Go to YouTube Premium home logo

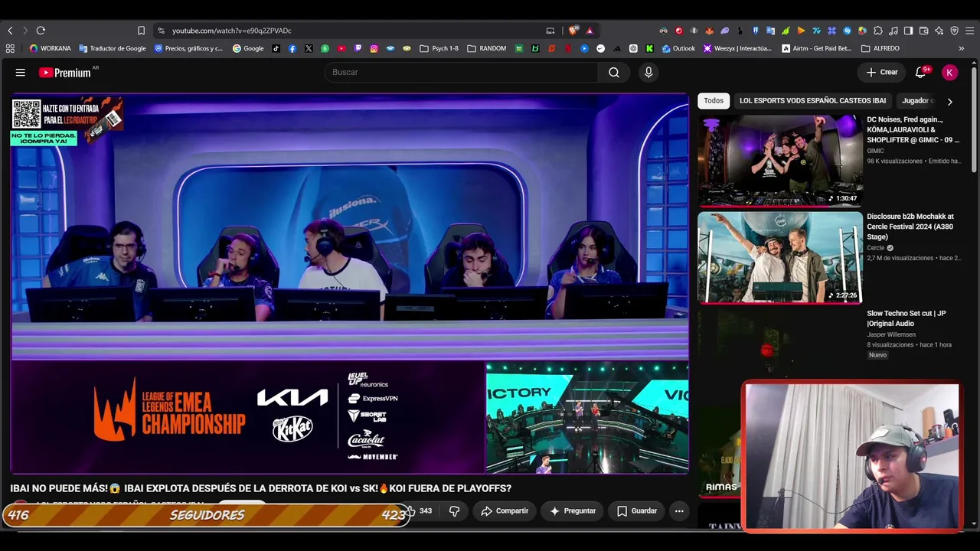pyautogui.click(x=65, y=73)
